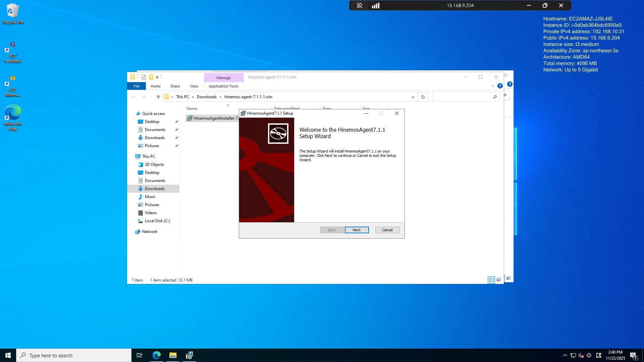
Task: Switch to large icons view layout
Action: (x=499, y=280)
